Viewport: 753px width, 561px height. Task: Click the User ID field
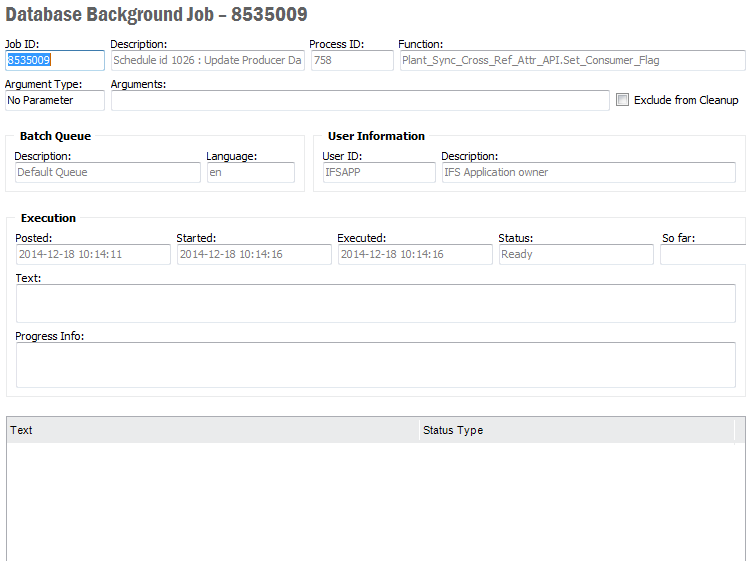coord(378,173)
